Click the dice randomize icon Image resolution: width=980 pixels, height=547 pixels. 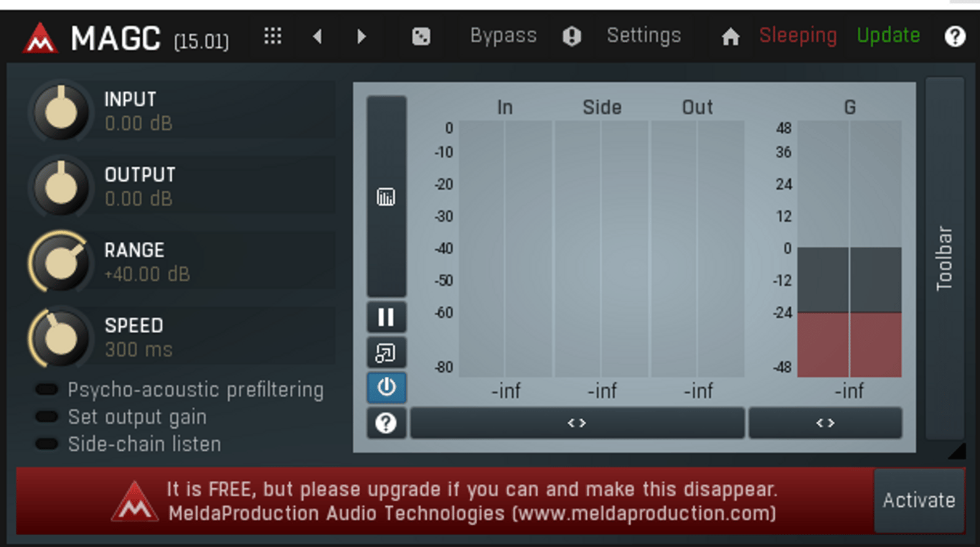coord(421,36)
